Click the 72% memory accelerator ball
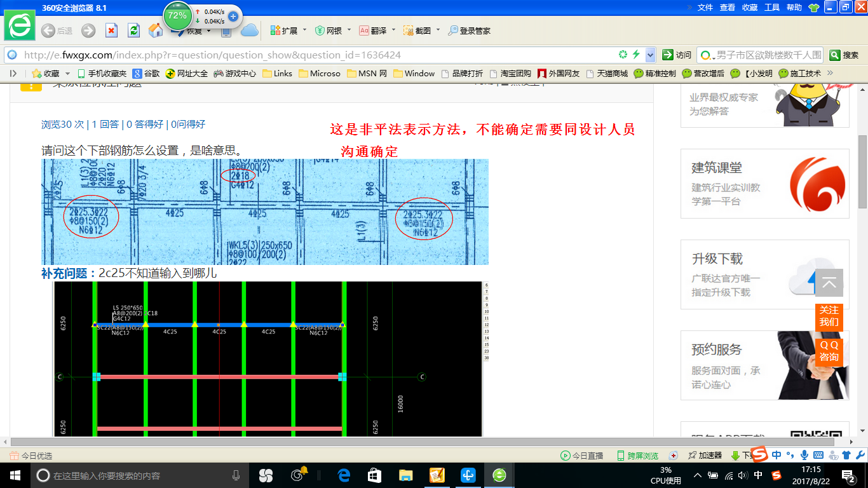 click(x=177, y=15)
